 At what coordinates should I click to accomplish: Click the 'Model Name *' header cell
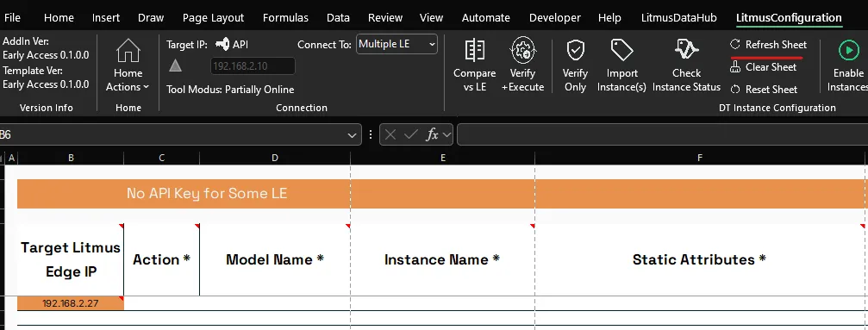click(275, 259)
